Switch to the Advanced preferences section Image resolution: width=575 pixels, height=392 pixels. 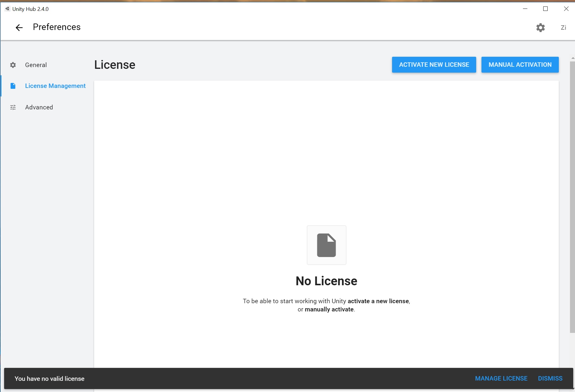pyautogui.click(x=39, y=107)
